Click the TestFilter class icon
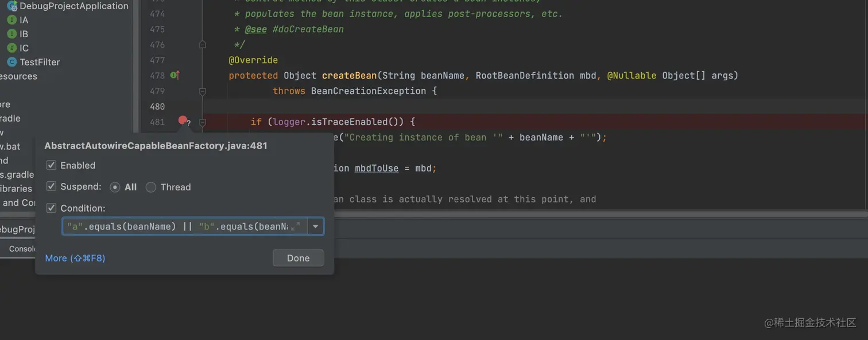Screen dimensions: 868x340 click(11, 62)
